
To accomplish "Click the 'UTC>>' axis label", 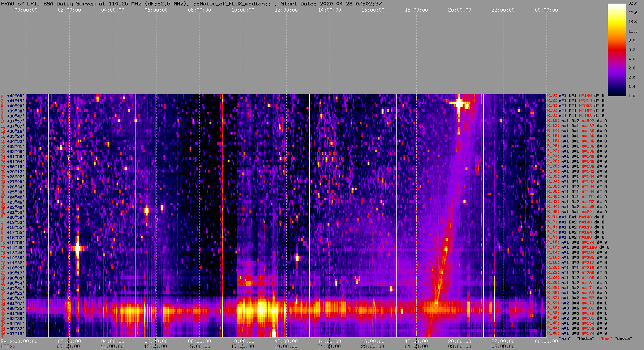I will pyautogui.click(x=8, y=346).
